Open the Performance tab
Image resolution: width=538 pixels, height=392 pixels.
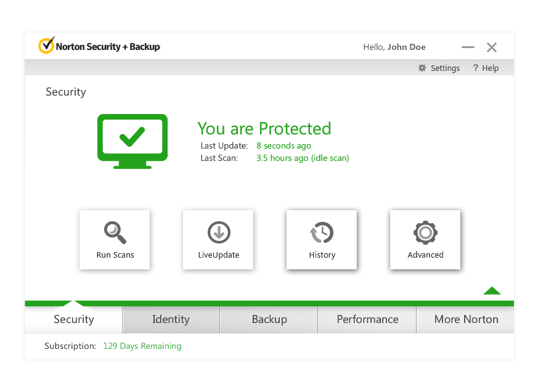tap(367, 319)
